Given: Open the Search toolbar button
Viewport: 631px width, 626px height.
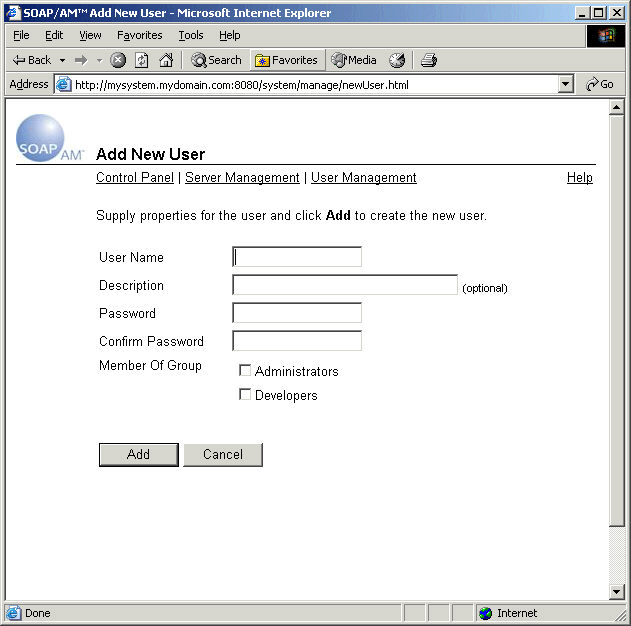Looking at the screenshot, I should (216, 60).
